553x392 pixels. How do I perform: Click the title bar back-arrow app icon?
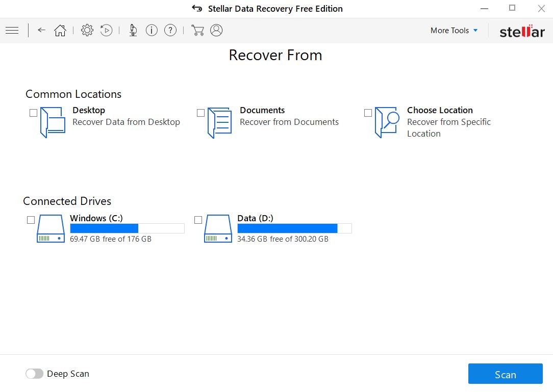[x=197, y=9]
